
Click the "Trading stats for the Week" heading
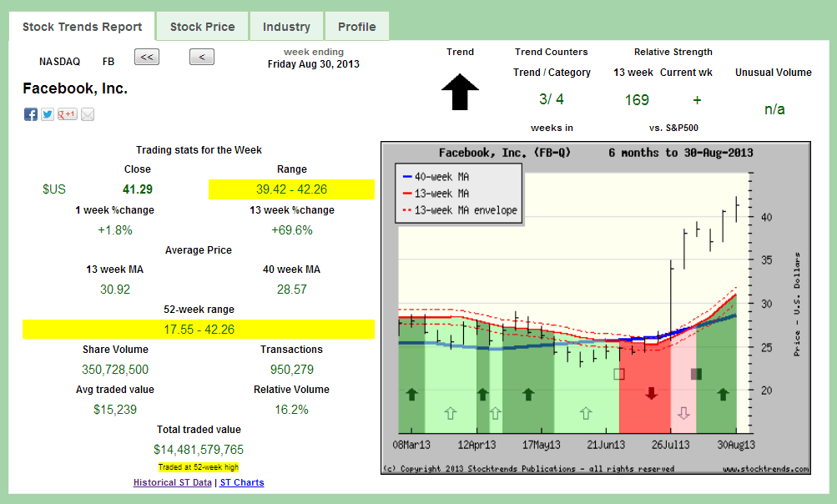pos(199,150)
